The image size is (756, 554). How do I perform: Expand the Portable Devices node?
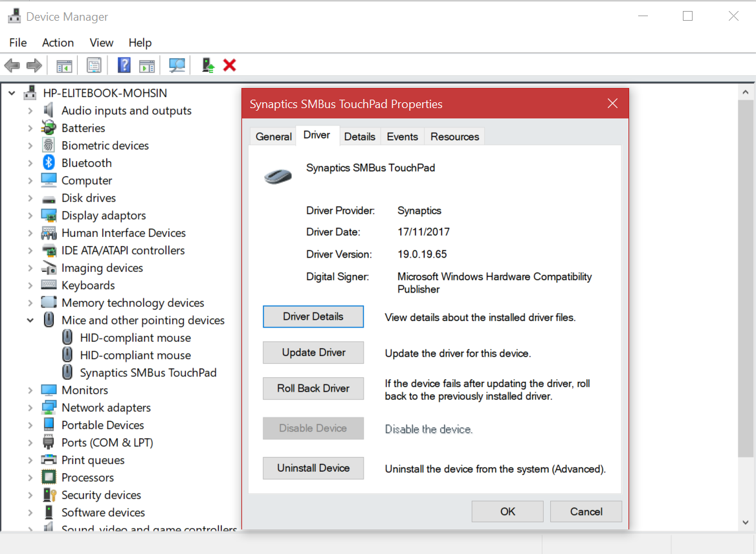30,425
